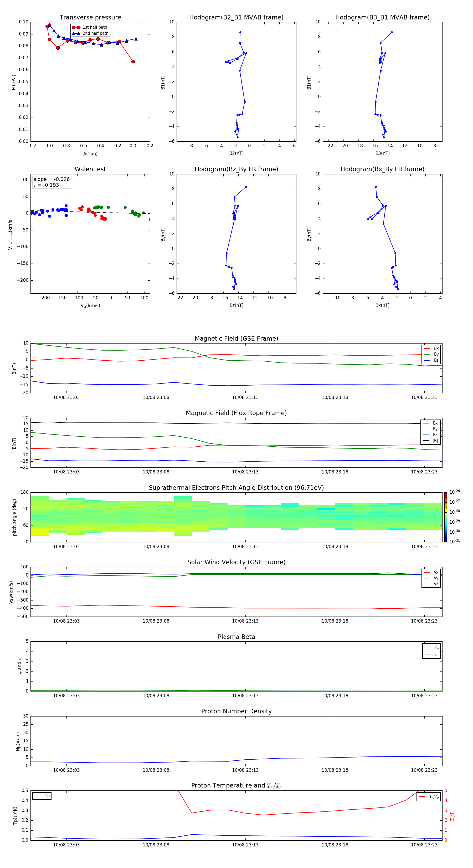
Task: Click the 'Plasma Beta' plot title
Action: click(236, 637)
